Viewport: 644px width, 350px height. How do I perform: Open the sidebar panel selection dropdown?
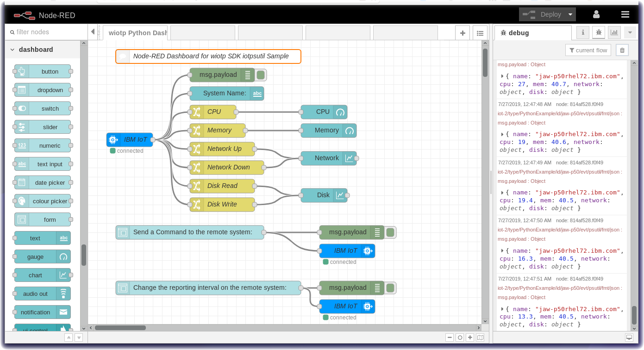tap(630, 32)
